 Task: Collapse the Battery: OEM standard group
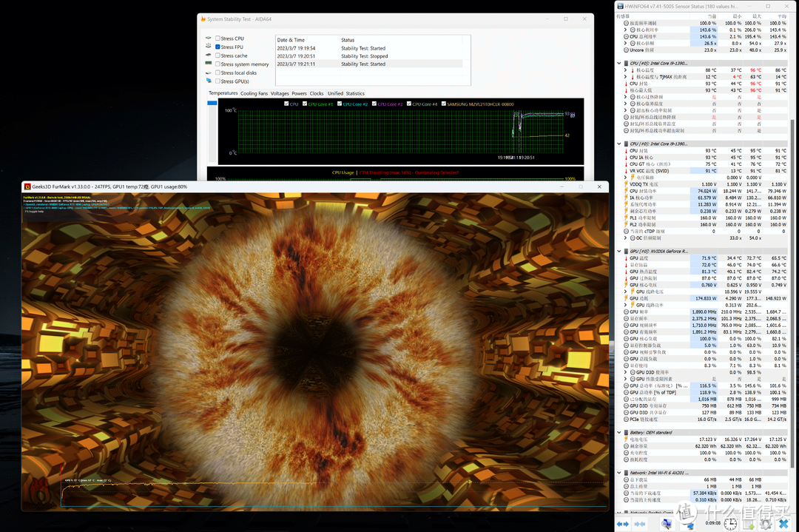pyautogui.click(x=619, y=432)
